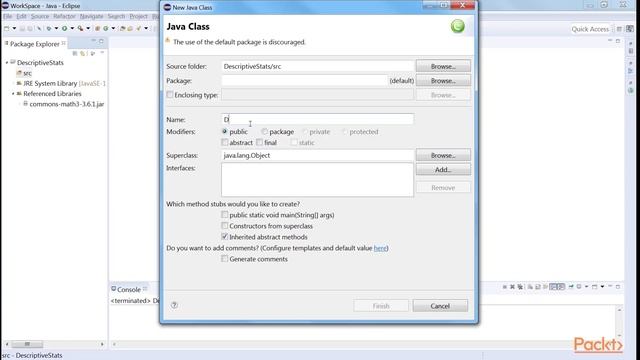Check the Enclosing type checkbox
The width and height of the screenshot is (640, 360).
170,95
